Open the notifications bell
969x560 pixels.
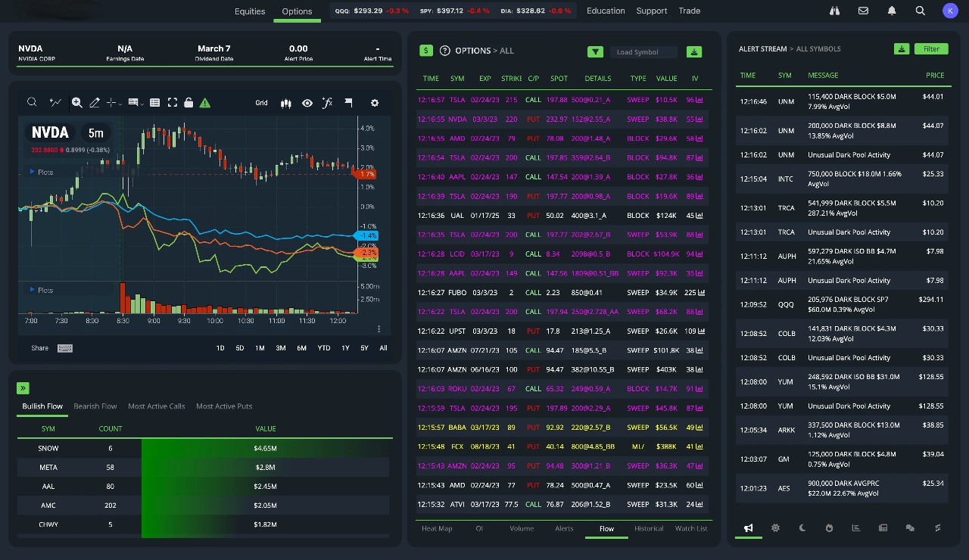tap(892, 11)
